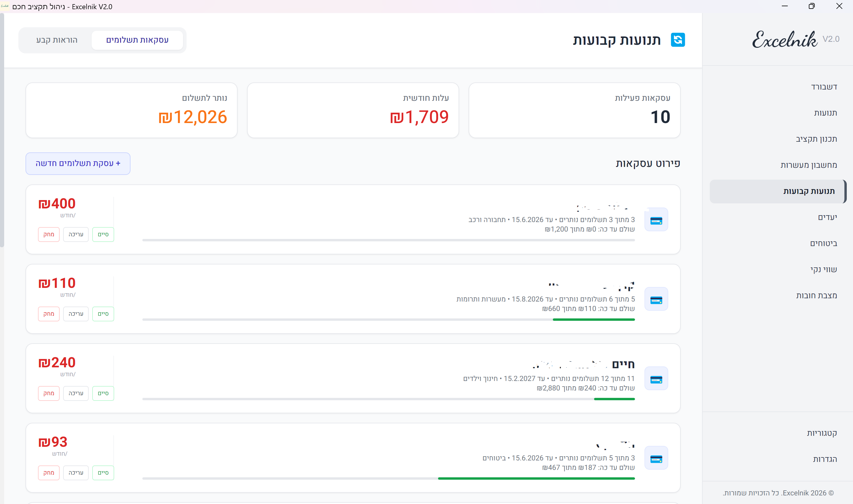
Task: Click card icon of the ₪240 transaction
Action: click(656, 379)
